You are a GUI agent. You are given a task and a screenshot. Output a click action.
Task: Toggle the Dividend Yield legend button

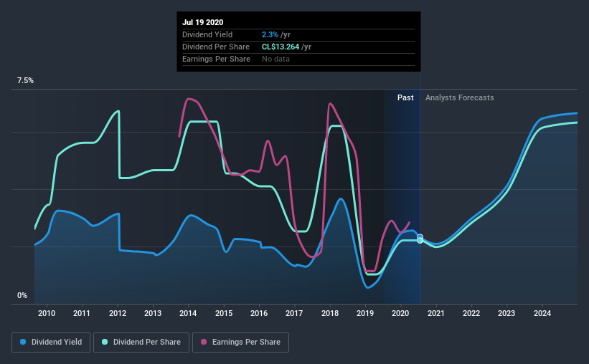51,343
